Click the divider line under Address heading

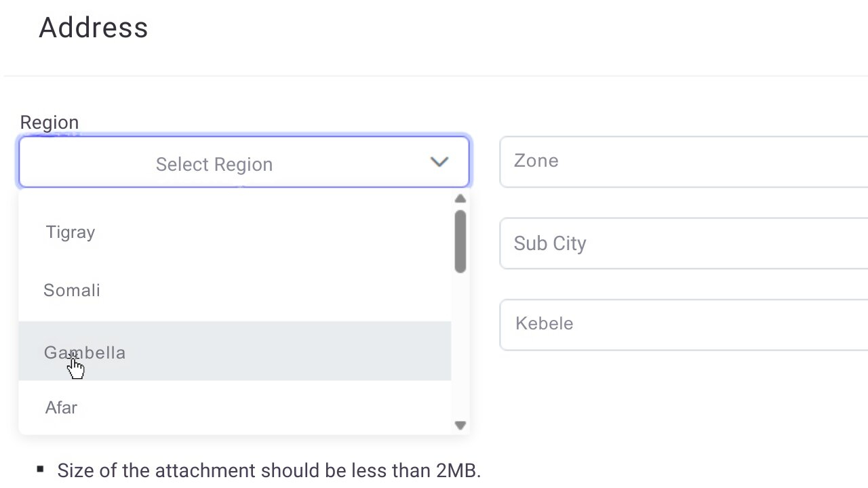pos(434,76)
